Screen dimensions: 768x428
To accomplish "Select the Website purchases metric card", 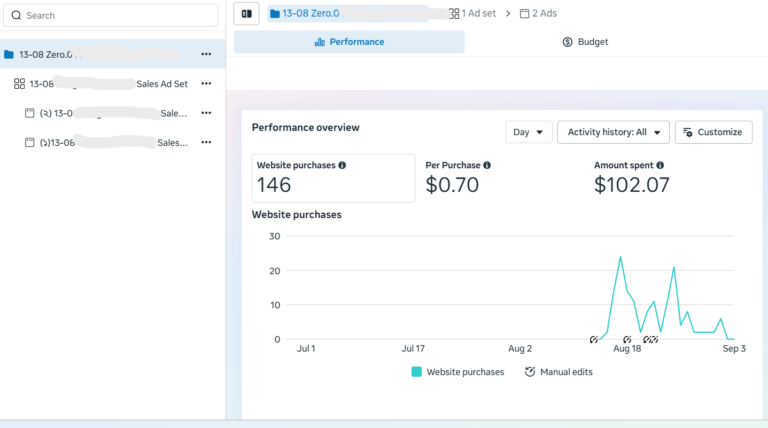I will [x=333, y=178].
